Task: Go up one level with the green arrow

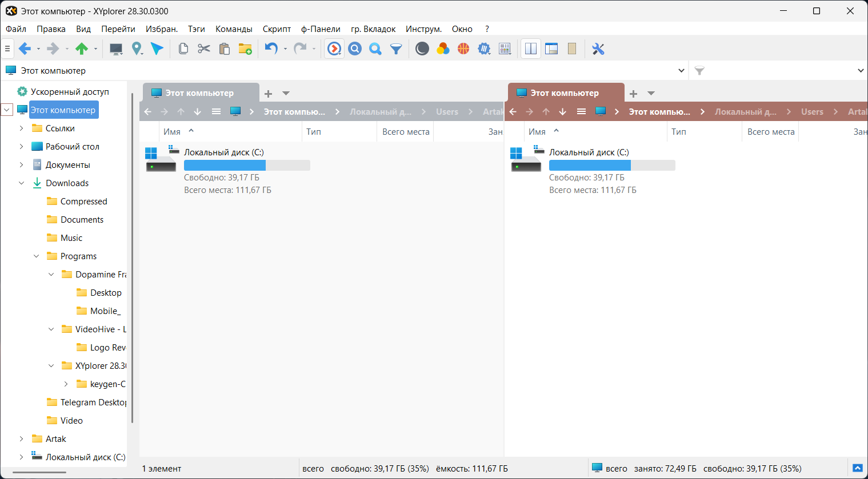Action: [82, 49]
